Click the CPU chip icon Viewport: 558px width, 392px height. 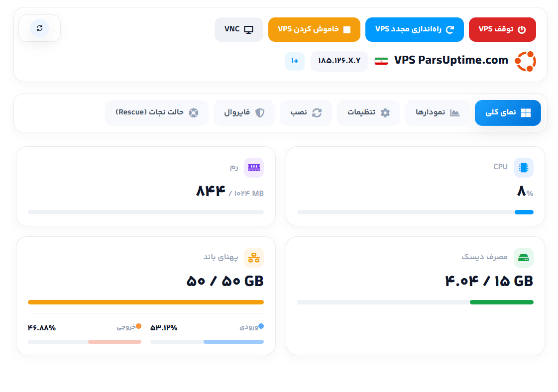tap(524, 168)
